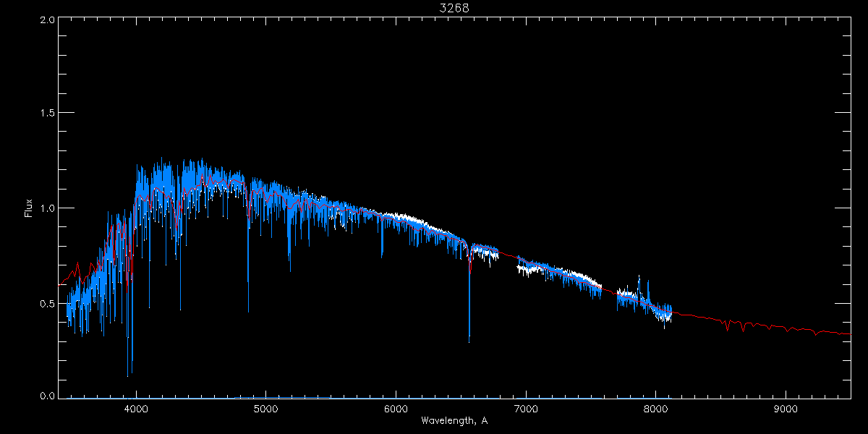Select the 7000 tick label on x-axis
The width and height of the screenshot is (868, 434).
click(x=526, y=409)
